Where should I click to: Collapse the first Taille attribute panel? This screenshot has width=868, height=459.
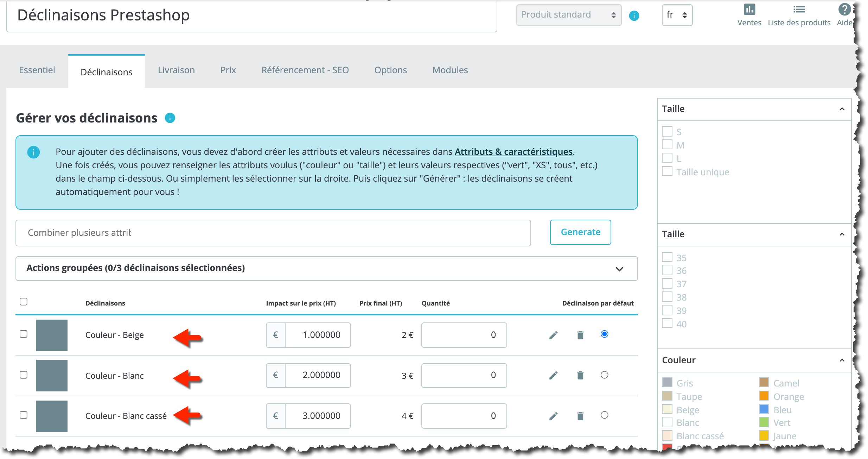click(842, 109)
